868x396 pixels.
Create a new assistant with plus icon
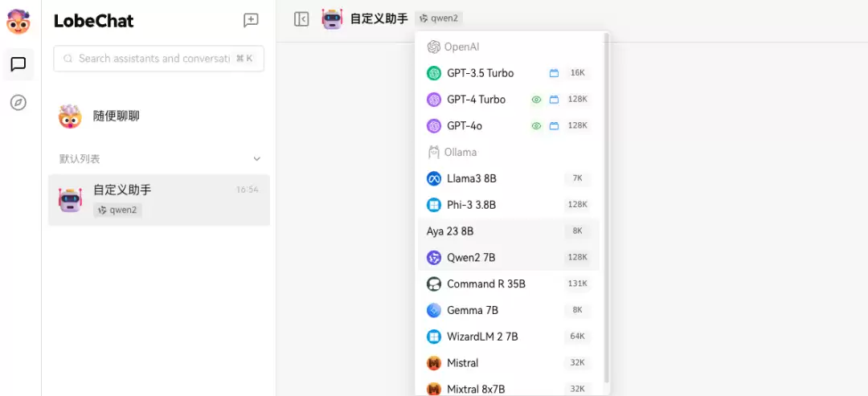pyautogui.click(x=251, y=20)
